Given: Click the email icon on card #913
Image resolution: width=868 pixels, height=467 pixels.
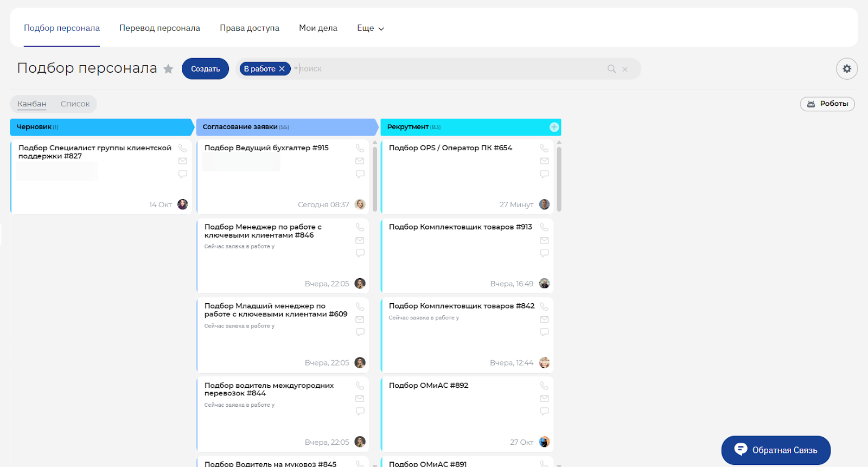Looking at the screenshot, I should pos(544,240).
